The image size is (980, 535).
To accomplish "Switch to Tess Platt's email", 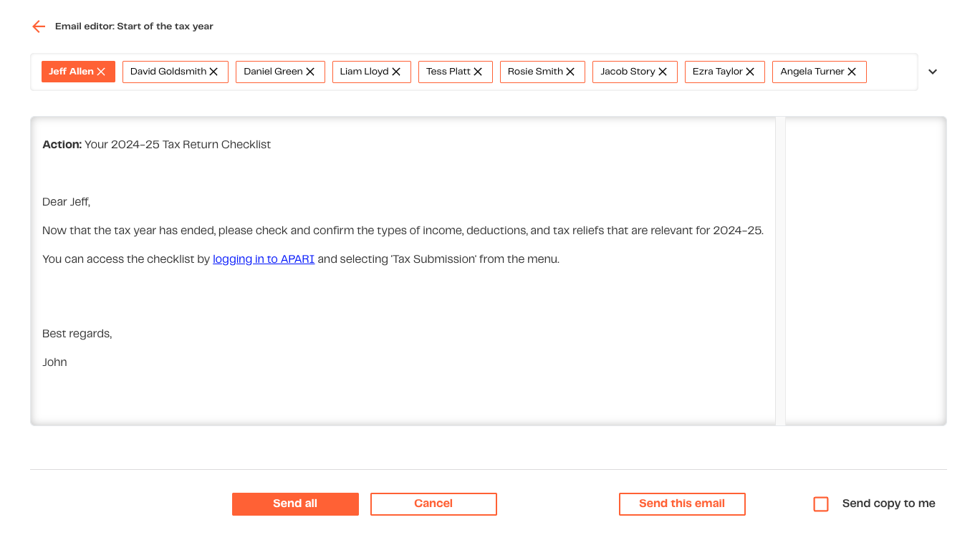I will click(448, 72).
